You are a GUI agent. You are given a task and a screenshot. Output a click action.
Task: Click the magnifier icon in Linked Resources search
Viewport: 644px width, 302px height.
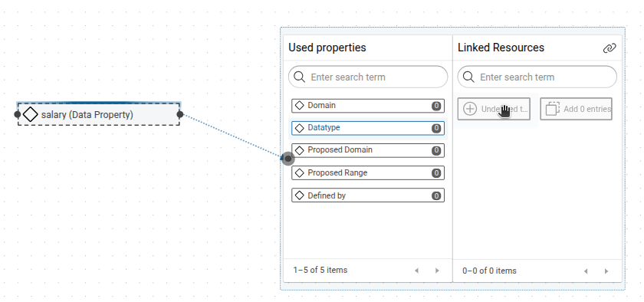468,77
